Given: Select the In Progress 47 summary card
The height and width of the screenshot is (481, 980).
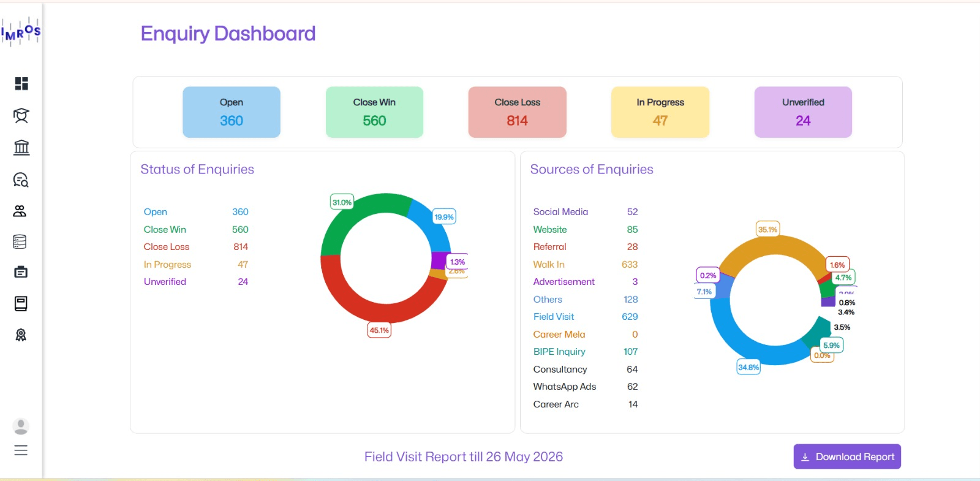Looking at the screenshot, I should click(660, 112).
